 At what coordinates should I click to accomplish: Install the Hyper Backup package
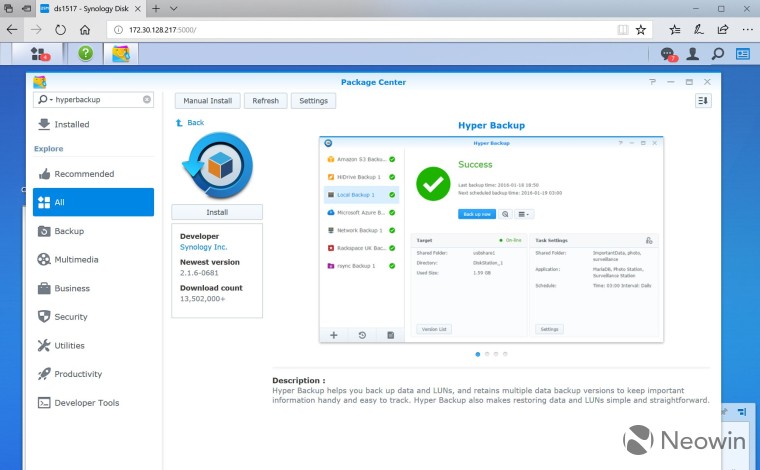pyautogui.click(x=217, y=212)
